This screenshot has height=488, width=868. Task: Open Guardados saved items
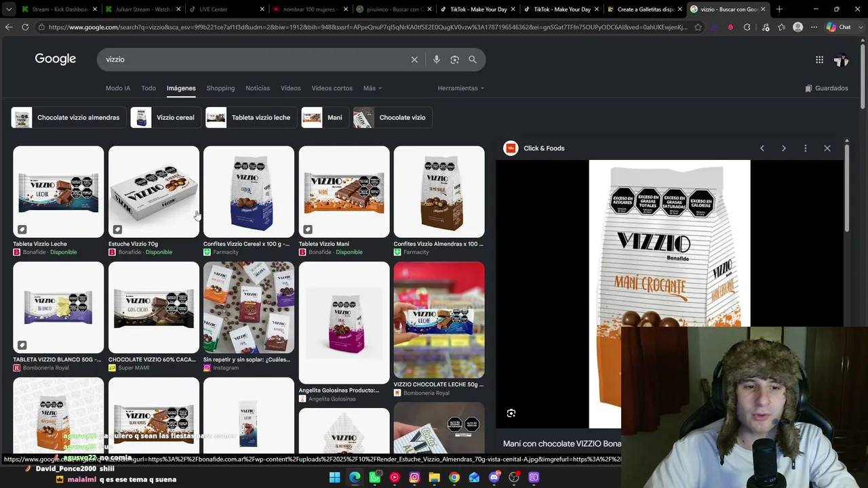(826, 88)
